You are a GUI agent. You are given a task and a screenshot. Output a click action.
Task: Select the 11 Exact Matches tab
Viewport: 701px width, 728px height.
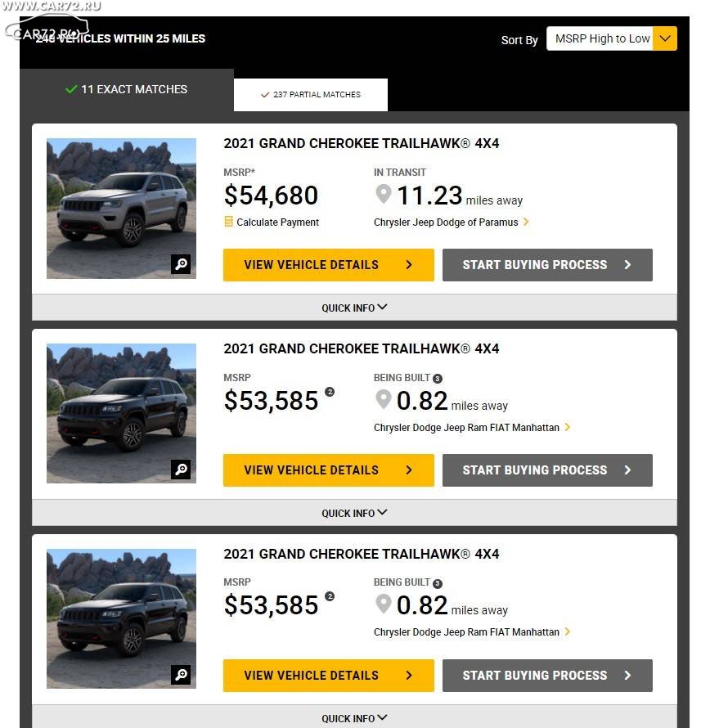tap(127, 89)
